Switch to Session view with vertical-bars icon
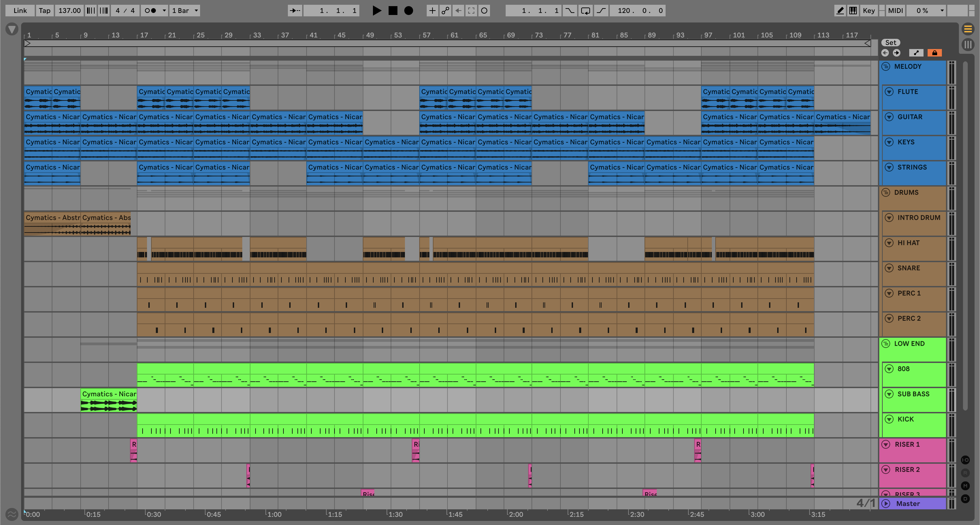This screenshot has width=980, height=525. (x=968, y=45)
